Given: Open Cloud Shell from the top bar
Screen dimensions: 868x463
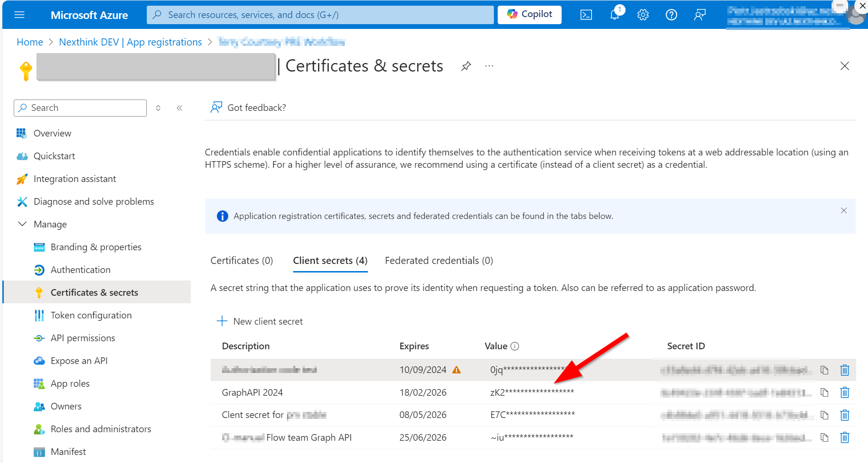Looking at the screenshot, I should click(x=586, y=15).
